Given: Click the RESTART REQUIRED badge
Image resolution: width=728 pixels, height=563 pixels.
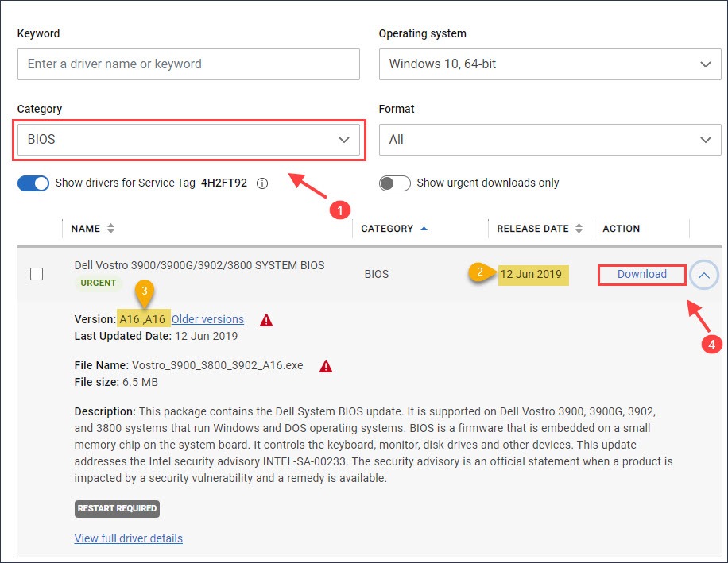Looking at the screenshot, I should click(117, 509).
